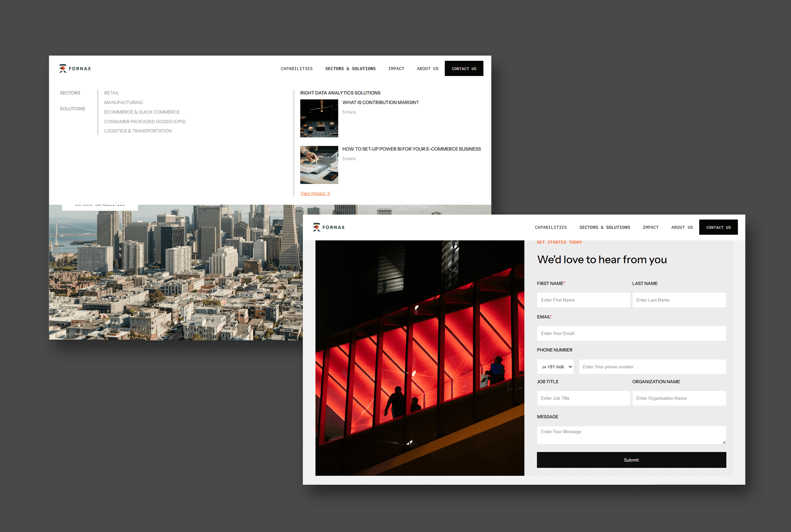Open Ecommerce & Quick Commerce link
Viewport: 791px width, 532px height.
pyautogui.click(x=142, y=112)
